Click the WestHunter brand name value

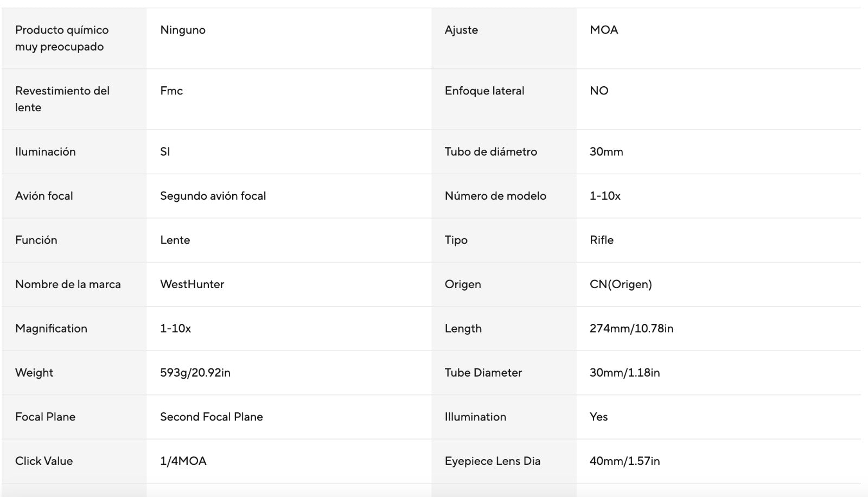[192, 284]
